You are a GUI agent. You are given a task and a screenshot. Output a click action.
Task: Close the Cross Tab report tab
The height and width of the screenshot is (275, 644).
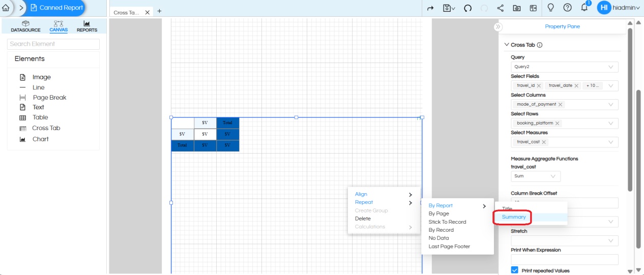point(148,12)
